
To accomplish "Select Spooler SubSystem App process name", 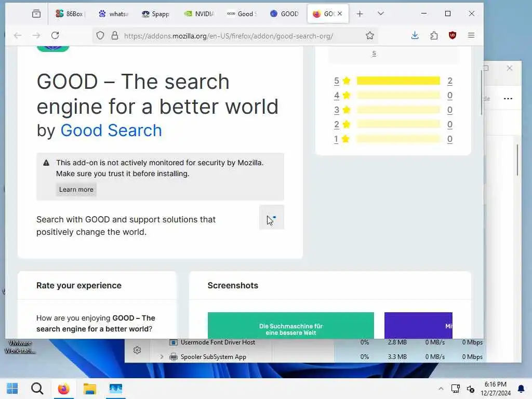I will (214, 357).
